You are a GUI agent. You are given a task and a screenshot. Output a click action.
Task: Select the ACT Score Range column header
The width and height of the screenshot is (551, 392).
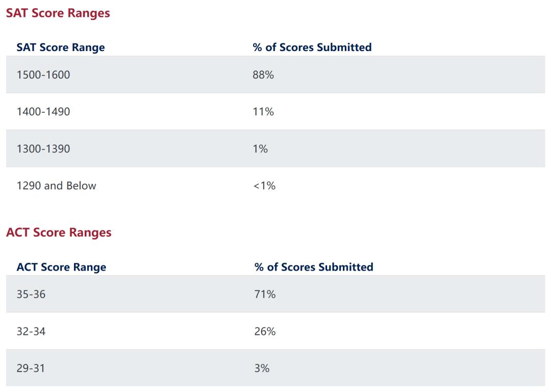(x=61, y=267)
